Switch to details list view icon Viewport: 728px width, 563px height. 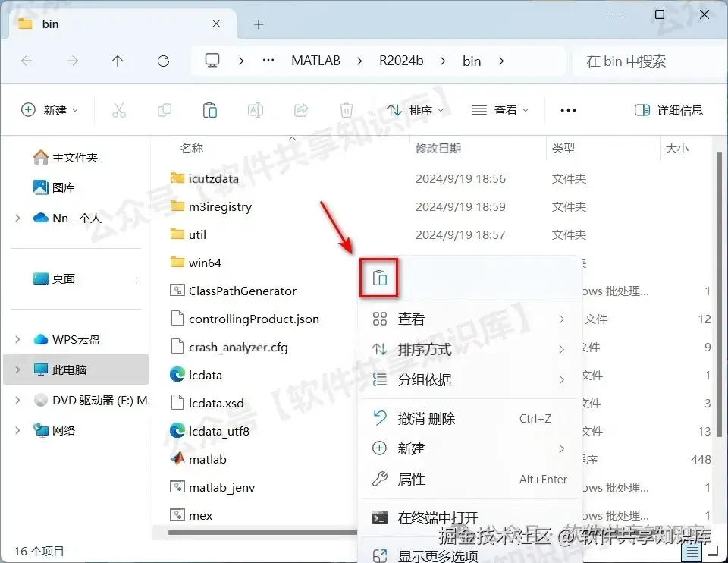(x=692, y=552)
